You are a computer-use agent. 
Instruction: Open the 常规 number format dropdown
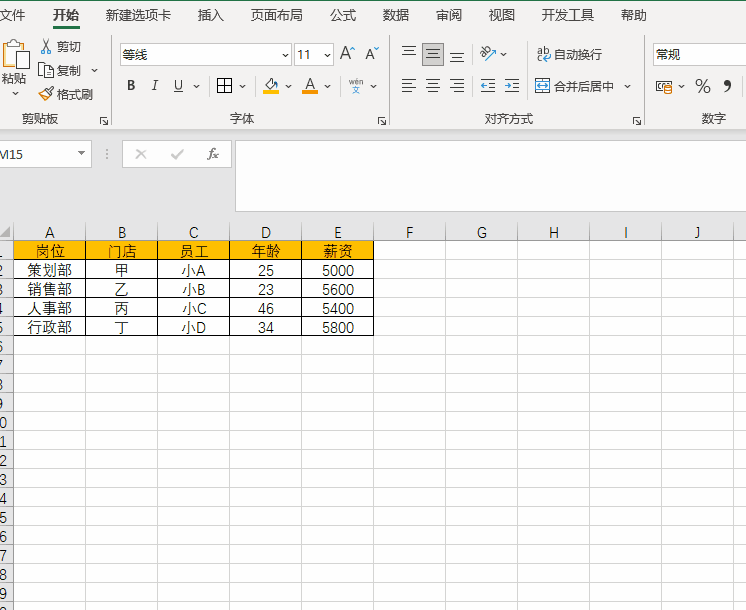pos(699,55)
